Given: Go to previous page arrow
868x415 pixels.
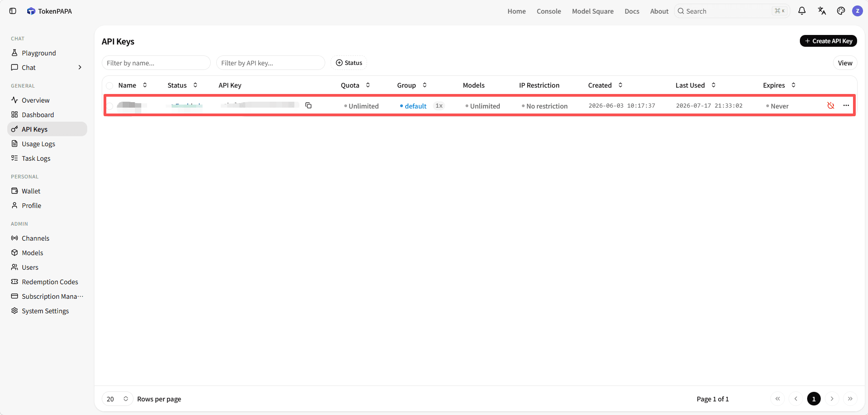Looking at the screenshot, I should point(796,399).
